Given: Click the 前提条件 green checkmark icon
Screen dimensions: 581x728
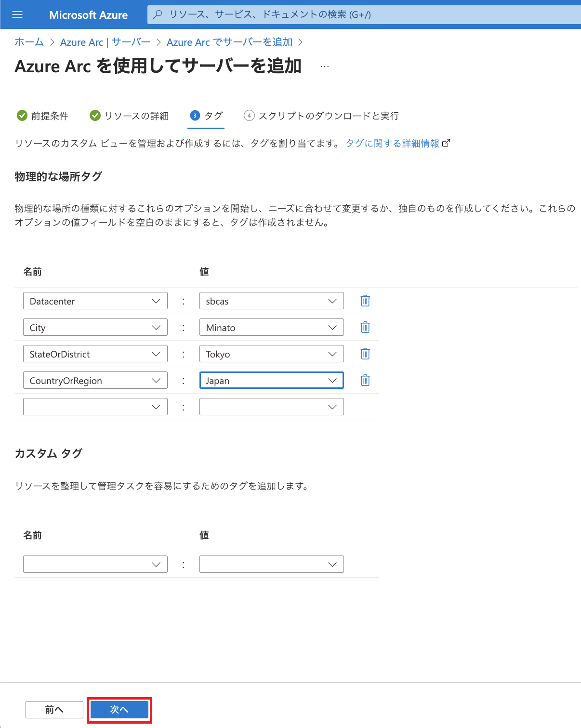Looking at the screenshot, I should coord(22,116).
